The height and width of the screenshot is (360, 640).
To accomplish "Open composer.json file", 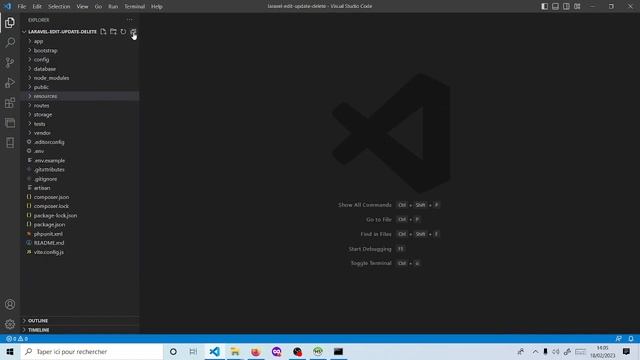I will point(80,197).
